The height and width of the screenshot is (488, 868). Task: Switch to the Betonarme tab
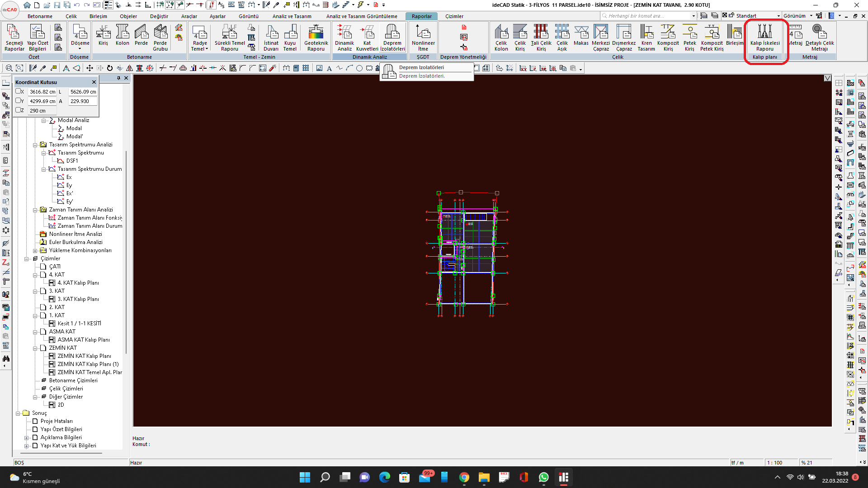[40, 16]
